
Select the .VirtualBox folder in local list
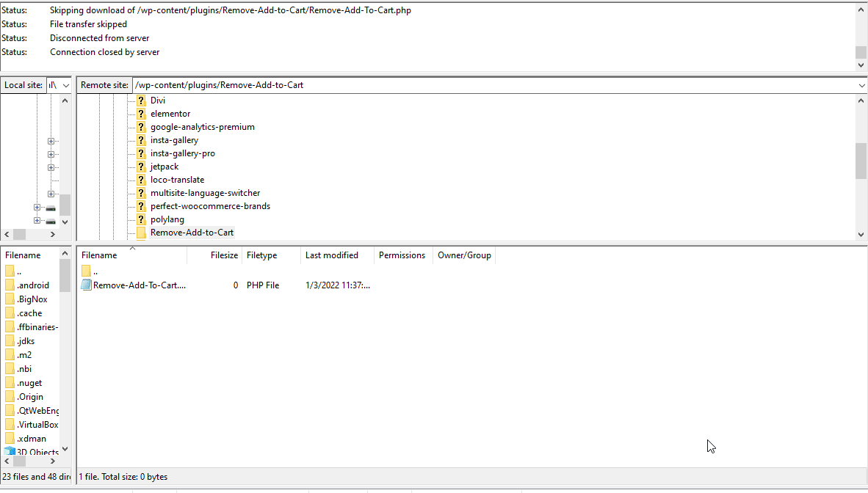click(37, 425)
